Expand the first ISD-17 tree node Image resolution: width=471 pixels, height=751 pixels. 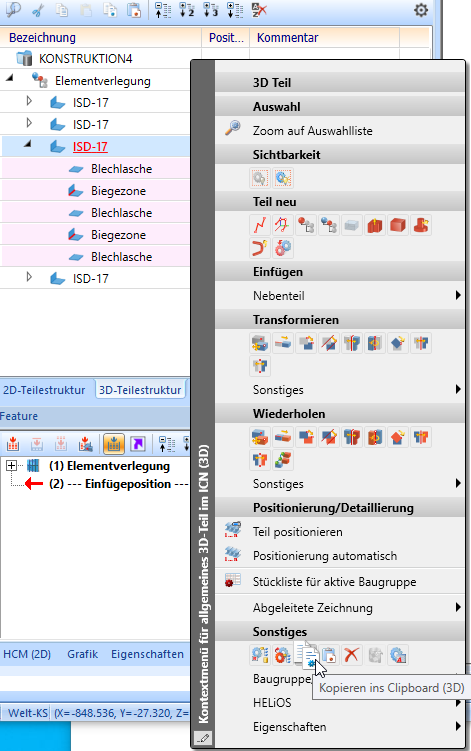coord(29,101)
